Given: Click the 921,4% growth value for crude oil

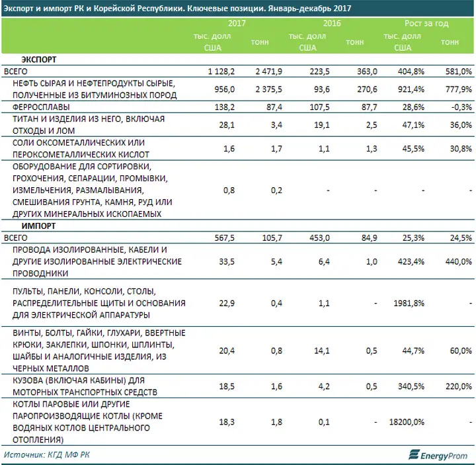Looking at the screenshot, I should [x=411, y=89].
